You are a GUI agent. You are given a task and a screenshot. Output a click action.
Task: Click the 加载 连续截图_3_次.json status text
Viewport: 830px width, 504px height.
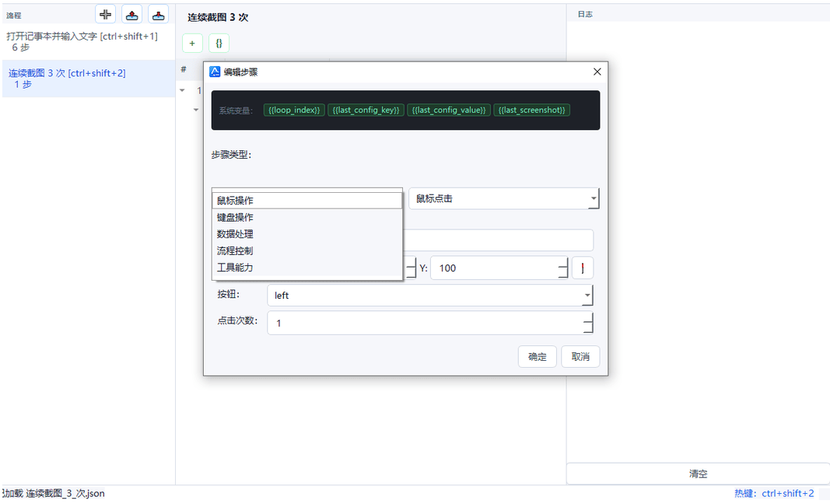tap(53, 493)
